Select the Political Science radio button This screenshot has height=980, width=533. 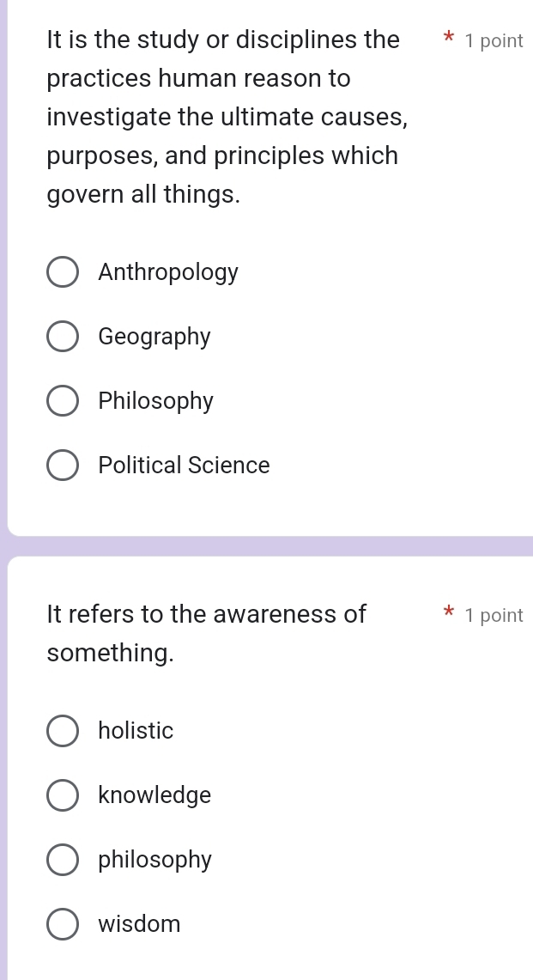pyautogui.click(x=63, y=466)
